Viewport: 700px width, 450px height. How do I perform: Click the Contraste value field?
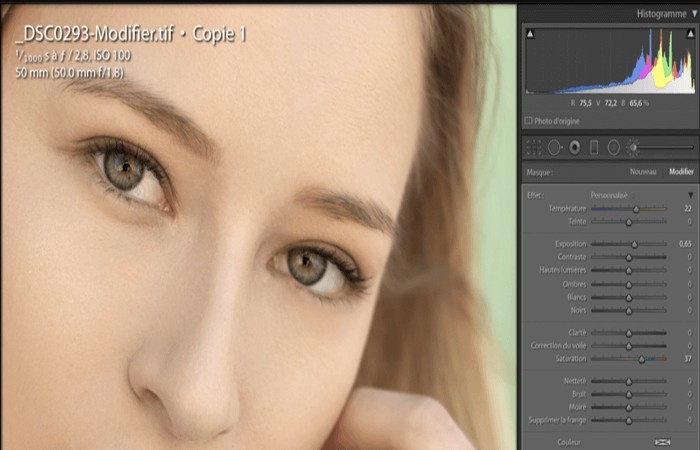(x=690, y=257)
